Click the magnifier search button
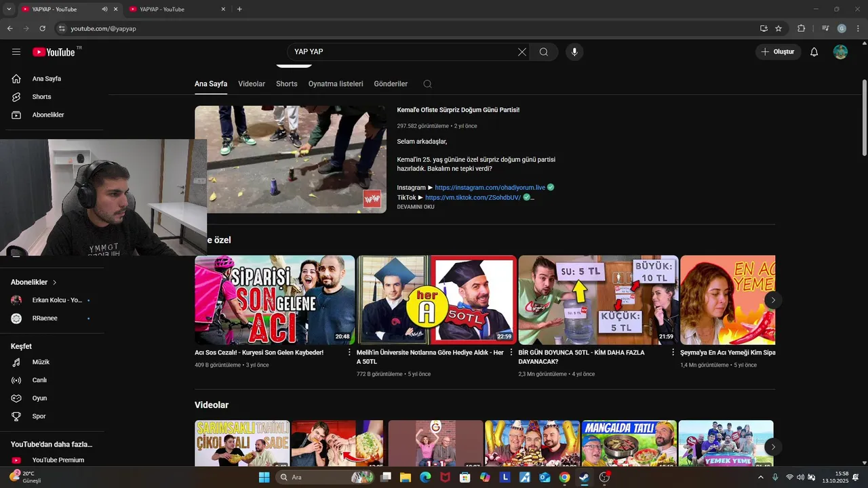868x488 pixels. (x=544, y=52)
